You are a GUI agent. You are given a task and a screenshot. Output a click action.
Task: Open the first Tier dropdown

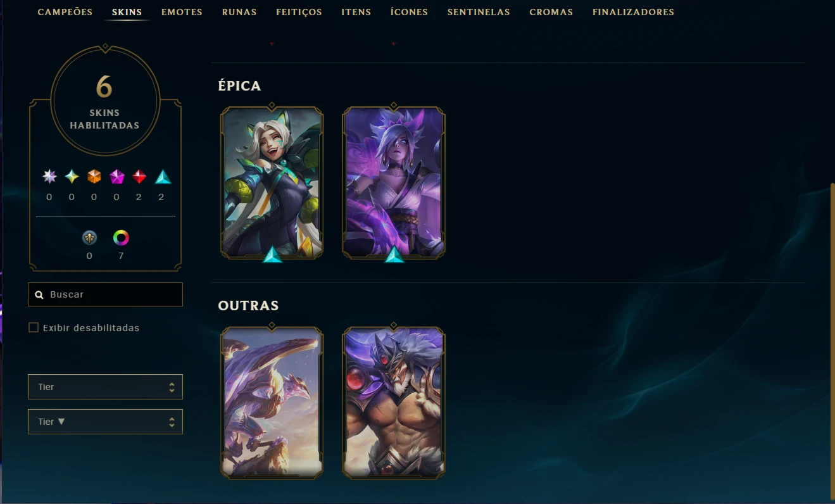click(105, 387)
